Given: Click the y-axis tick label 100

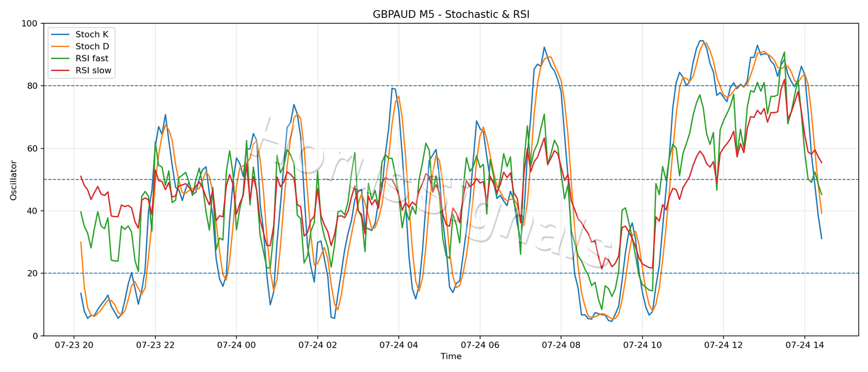Looking at the screenshot, I should 29,23.
